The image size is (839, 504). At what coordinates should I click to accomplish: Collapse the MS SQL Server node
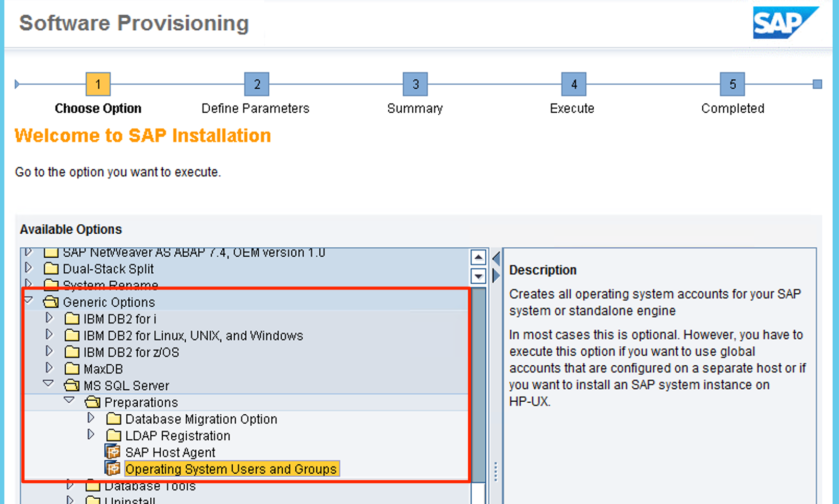tap(49, 384)
